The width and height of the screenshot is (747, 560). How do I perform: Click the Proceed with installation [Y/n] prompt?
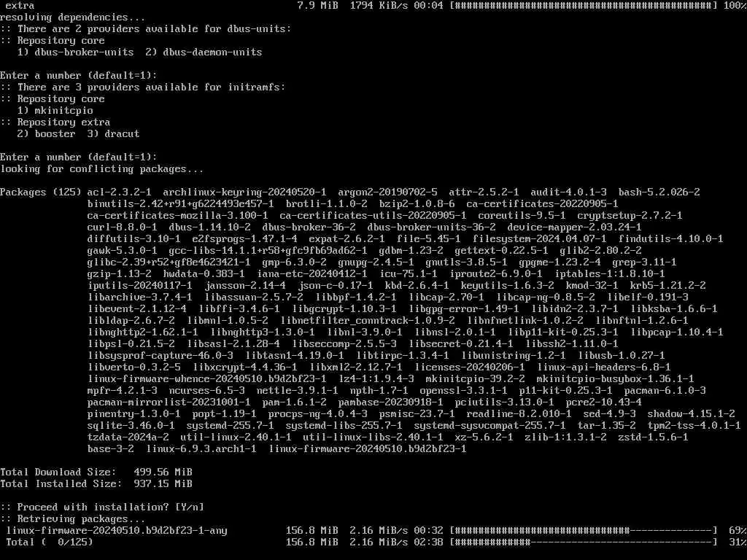pos(102,507)
